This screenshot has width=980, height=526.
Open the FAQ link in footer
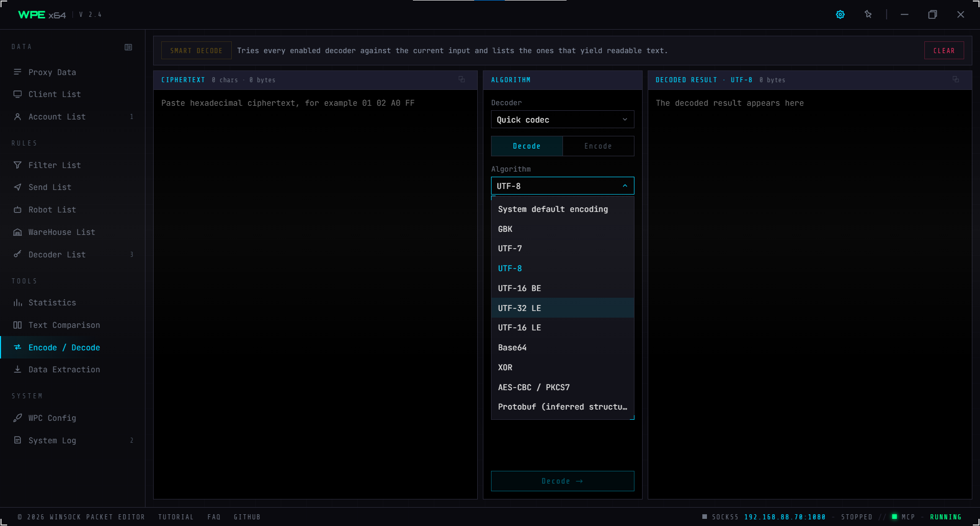tap(214, 517)
